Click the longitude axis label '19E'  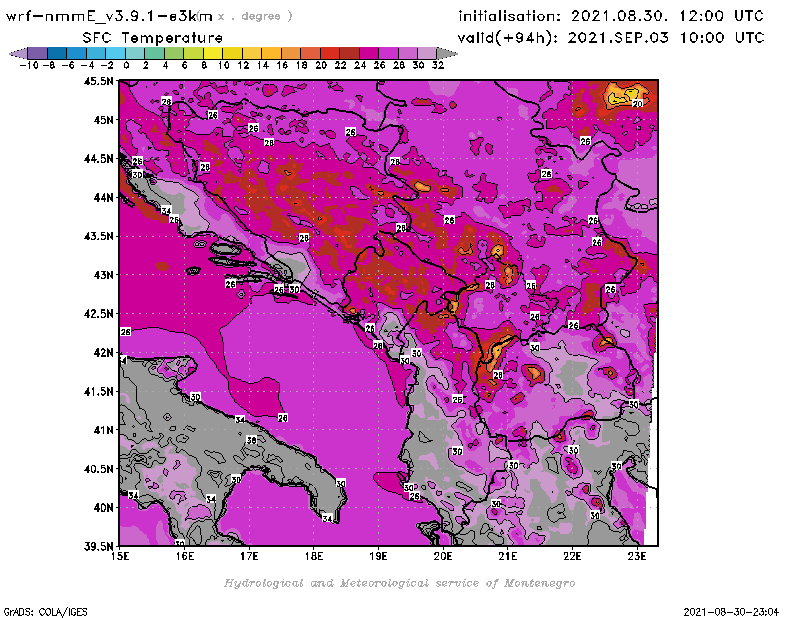(x=378, y=556)
